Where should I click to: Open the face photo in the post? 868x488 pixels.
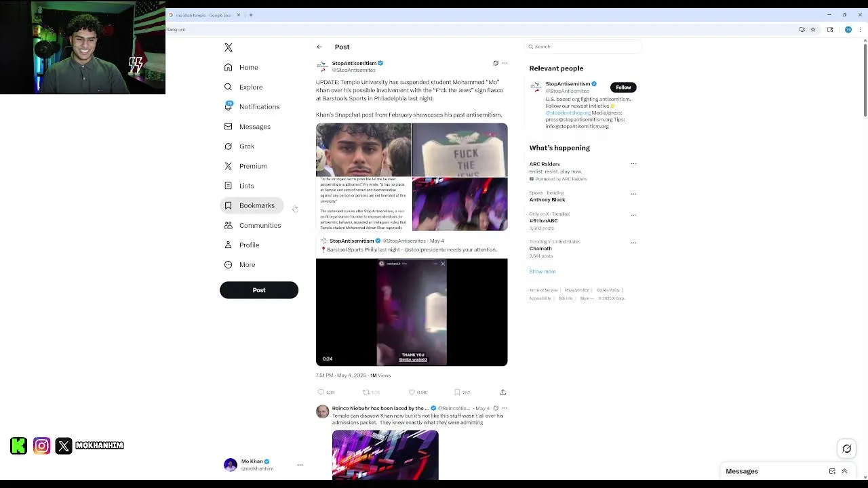tap(363, 150)
